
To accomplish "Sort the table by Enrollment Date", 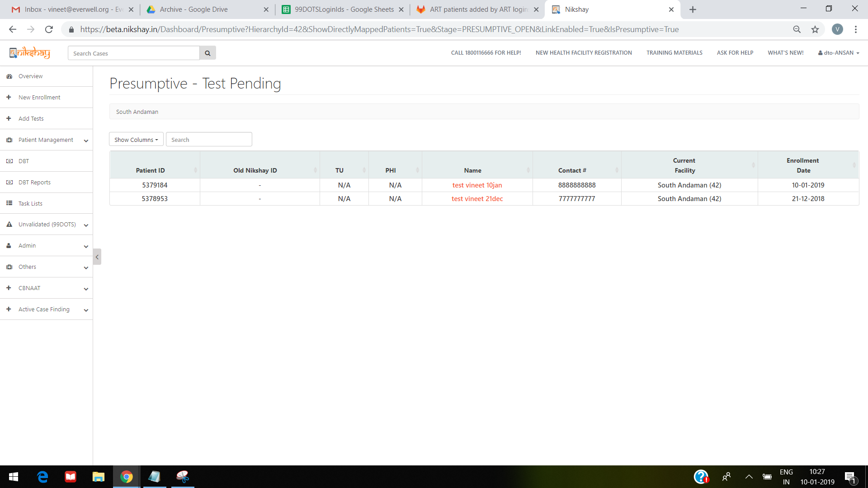I will tap(803, 165).
